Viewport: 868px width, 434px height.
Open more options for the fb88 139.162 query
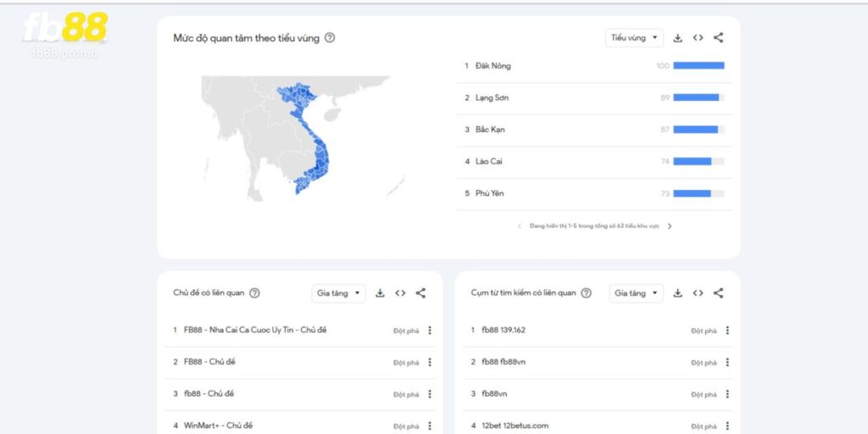coord(726,331)
